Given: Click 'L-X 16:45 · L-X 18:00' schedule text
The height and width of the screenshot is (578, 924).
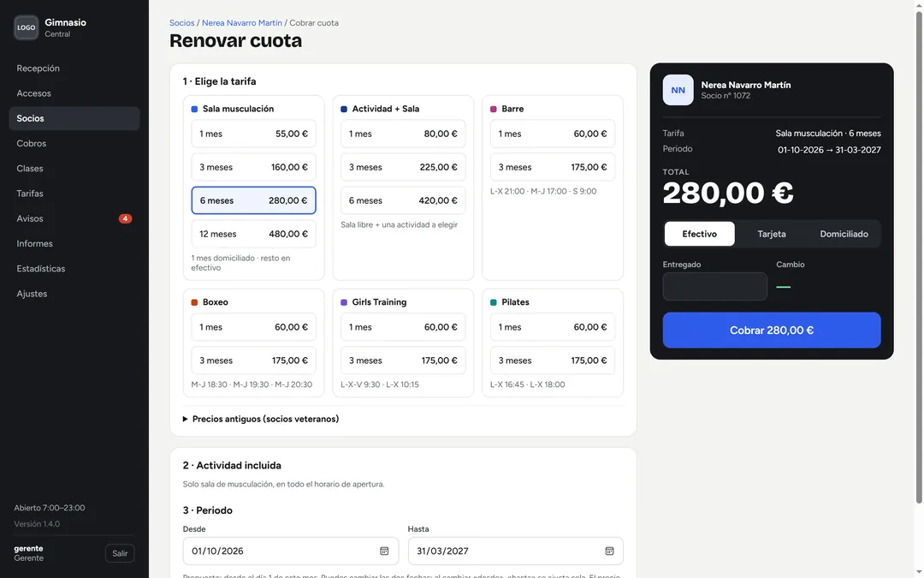Looking at the screenshot, I should 527,384.
